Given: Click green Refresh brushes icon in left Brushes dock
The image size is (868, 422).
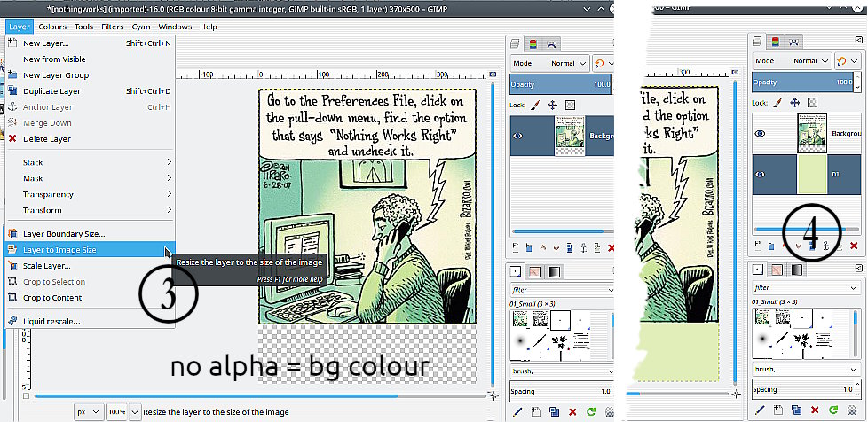Looking at the screenshot, I should tap(591, 411).
